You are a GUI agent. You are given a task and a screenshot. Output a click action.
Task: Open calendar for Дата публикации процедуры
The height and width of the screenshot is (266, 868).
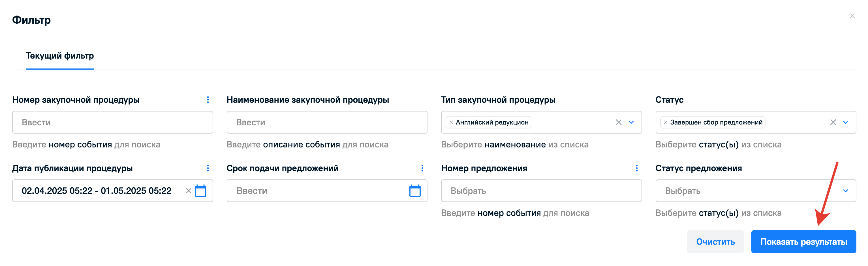(x=200, y=191)
